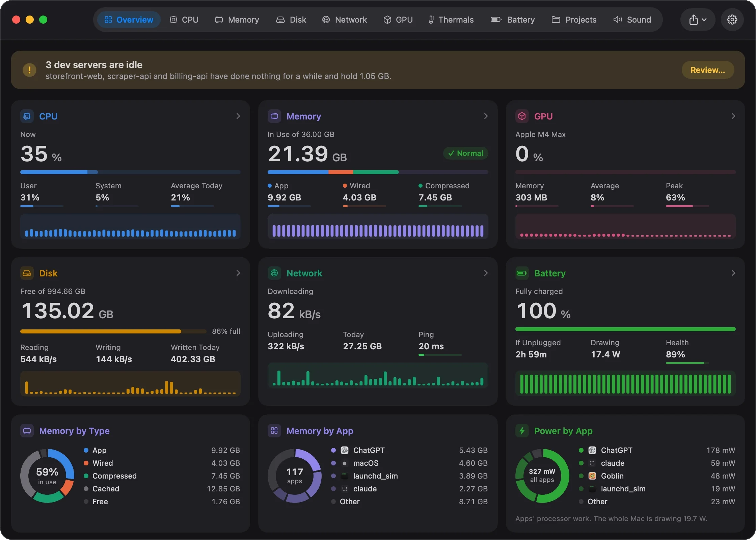This screenshot has width=756, height=540.
Task: Switch to the Disk tab
Action: tap(291, 20)
